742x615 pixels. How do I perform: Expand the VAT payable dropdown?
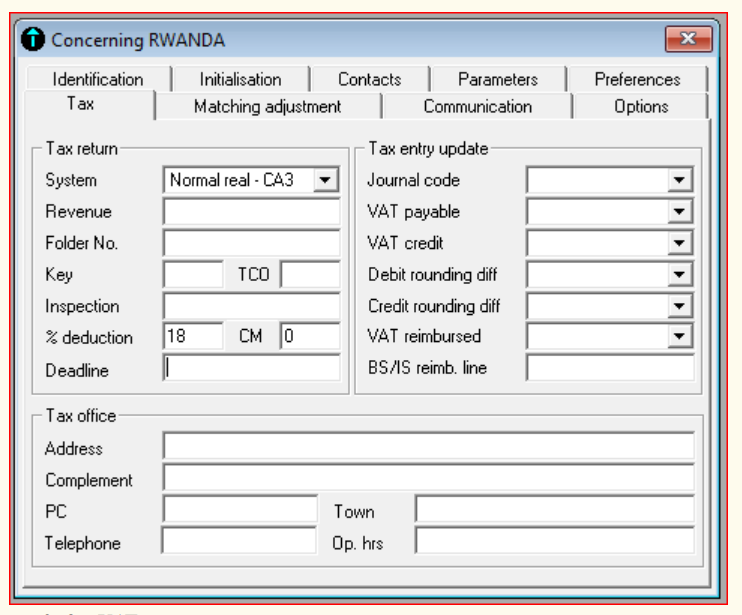pyautogui.click(x=680, y=211)
